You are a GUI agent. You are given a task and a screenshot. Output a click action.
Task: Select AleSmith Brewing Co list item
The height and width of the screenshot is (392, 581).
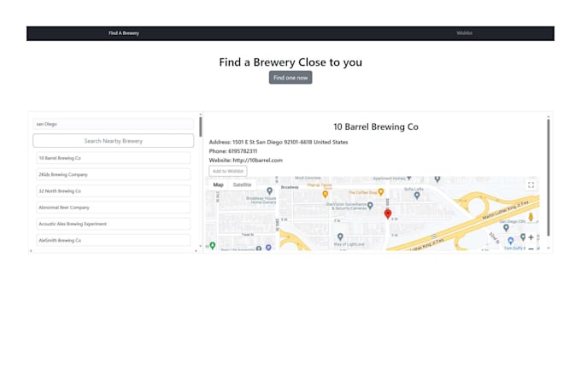[x=114, y=240]
